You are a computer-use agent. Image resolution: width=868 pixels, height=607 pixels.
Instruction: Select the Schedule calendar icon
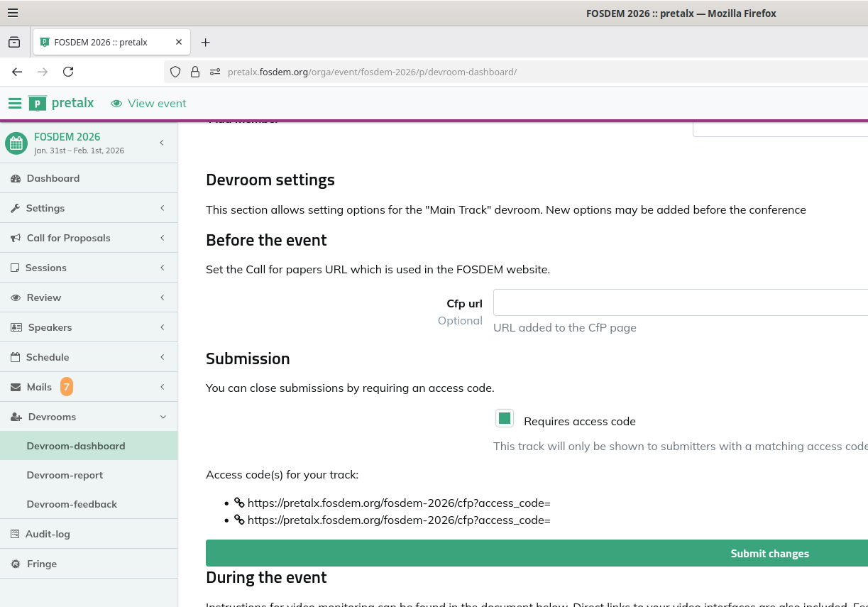[x=15, y=357]
